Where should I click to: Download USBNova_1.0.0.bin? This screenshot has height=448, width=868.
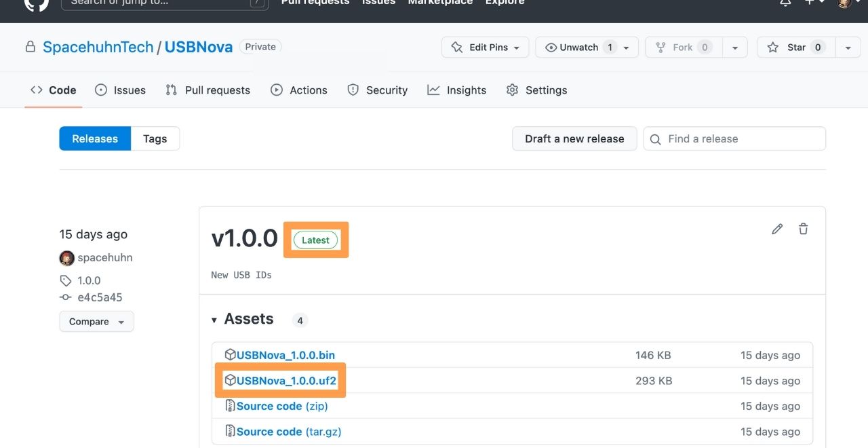click(x=285, y=355)
